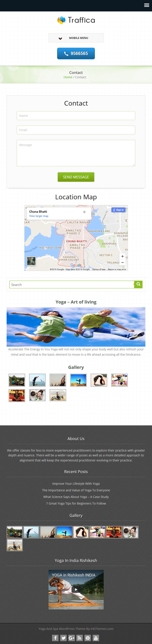Call the 9566565 phone button
This screenshot has height=644, width=152.
coord(76,53)
